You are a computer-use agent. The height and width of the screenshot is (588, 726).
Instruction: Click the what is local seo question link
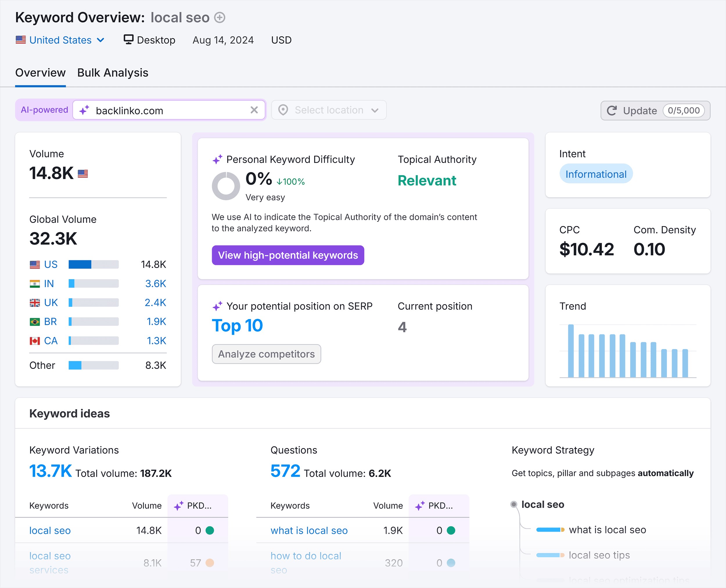pos(309,530)
